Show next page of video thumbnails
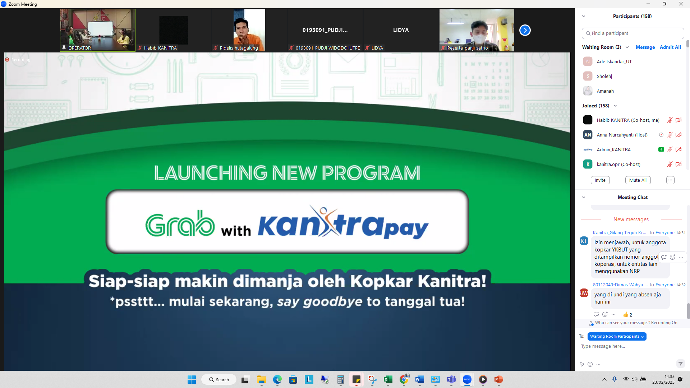 [525, 30]
